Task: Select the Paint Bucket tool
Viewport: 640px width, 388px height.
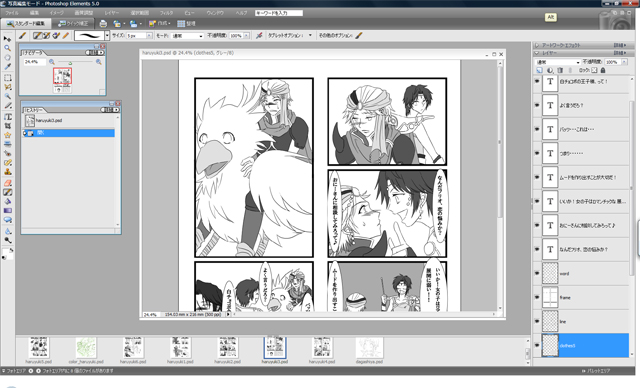Action: (7, 202)
